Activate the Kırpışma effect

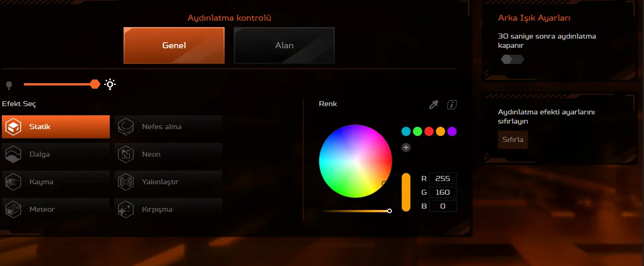pos(169,209)
